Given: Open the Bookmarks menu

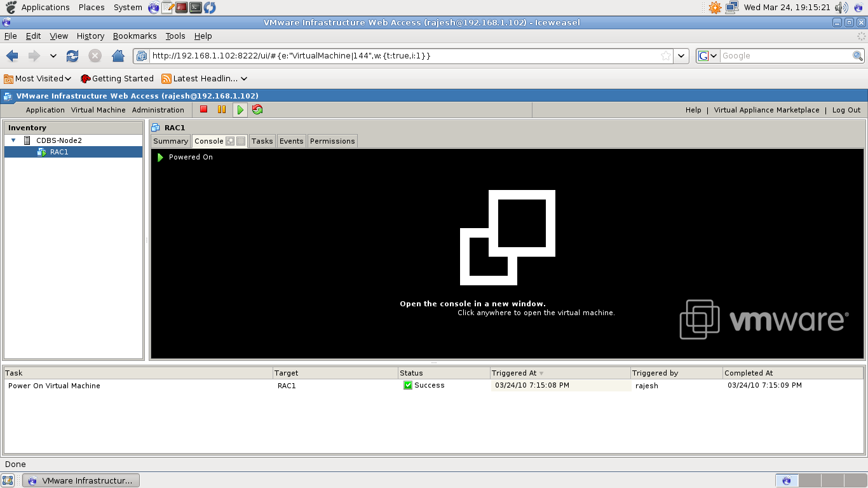Looking at the screenshot, I should point(135,36).
